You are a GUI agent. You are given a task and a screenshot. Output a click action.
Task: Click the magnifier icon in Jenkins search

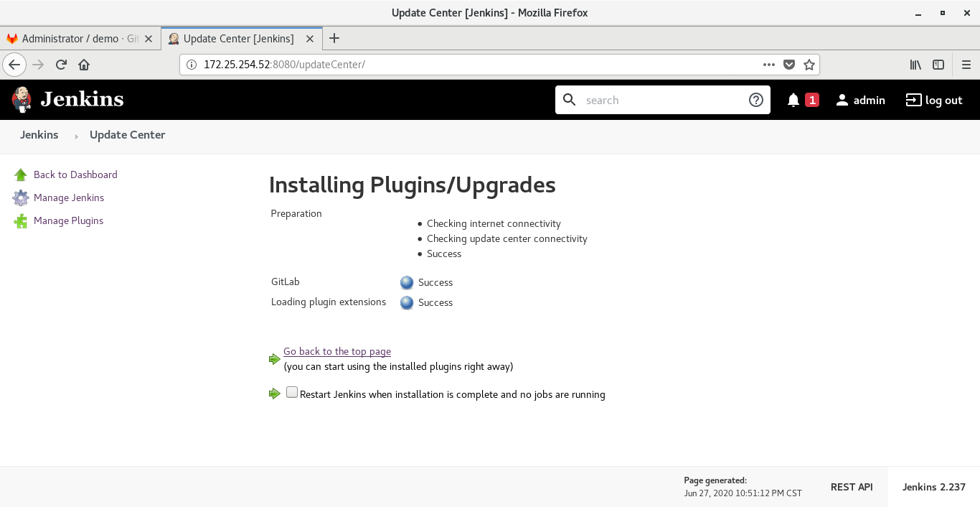click(570, 100)
